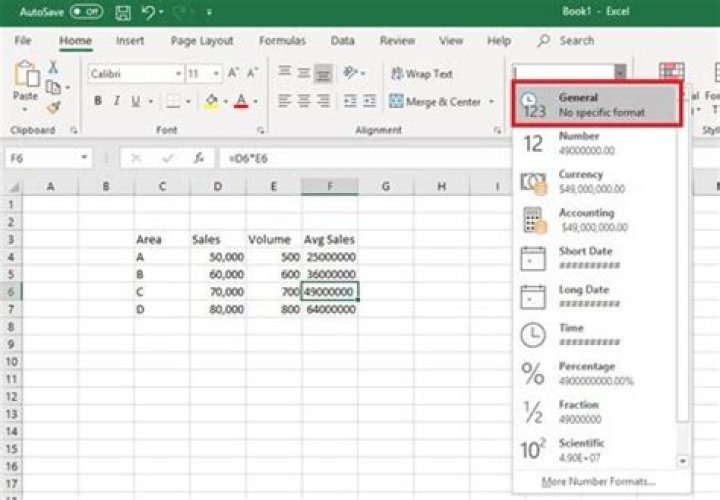
Task: Choose the Percentage format option
Action: [596, 374]
